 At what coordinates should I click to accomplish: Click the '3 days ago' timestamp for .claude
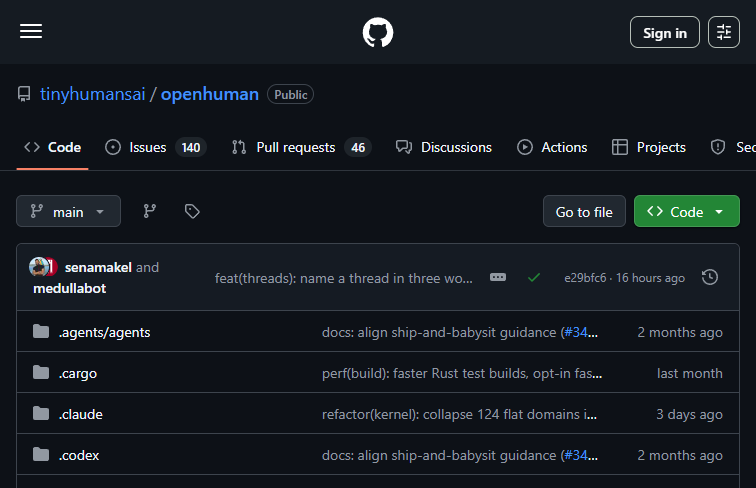click(x=689, y=414)
